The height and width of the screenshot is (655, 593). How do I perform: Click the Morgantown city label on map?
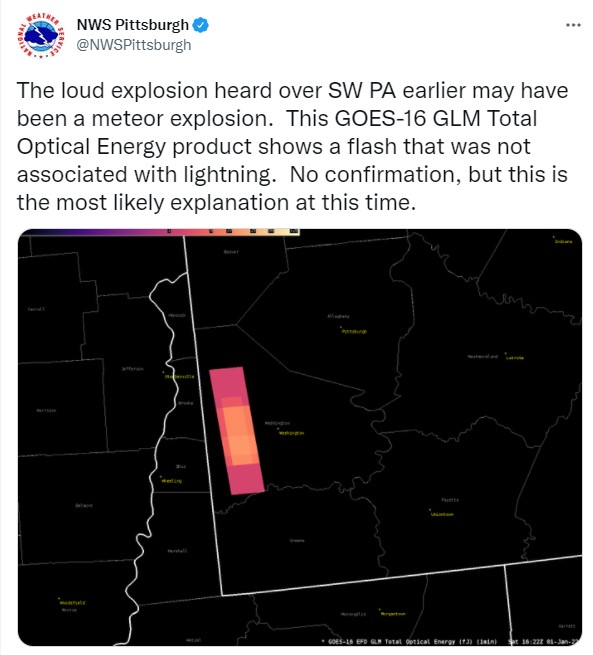click(393, 614)
